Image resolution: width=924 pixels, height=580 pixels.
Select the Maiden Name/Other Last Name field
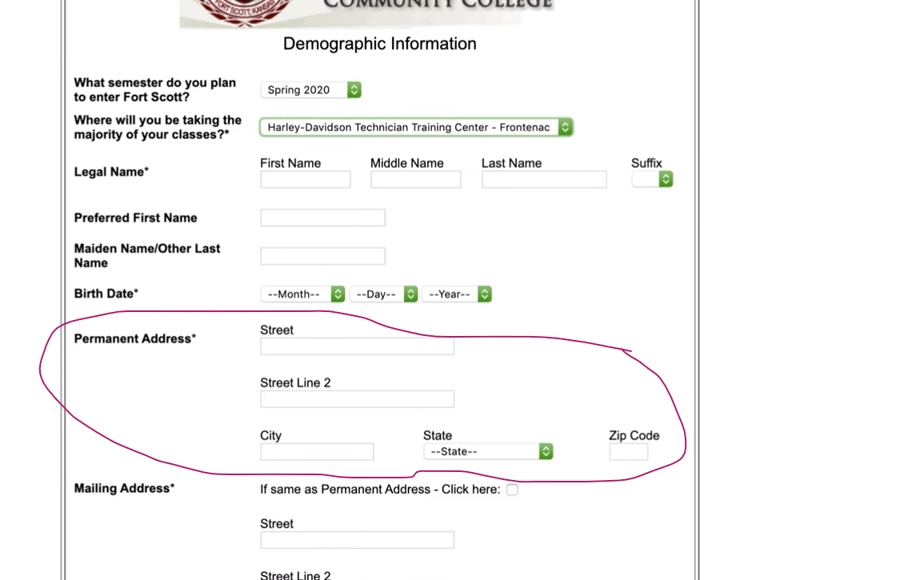(322, 256)
